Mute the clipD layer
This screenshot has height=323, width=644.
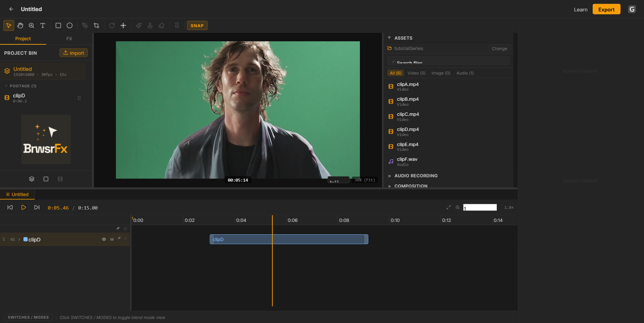(112, 239)
